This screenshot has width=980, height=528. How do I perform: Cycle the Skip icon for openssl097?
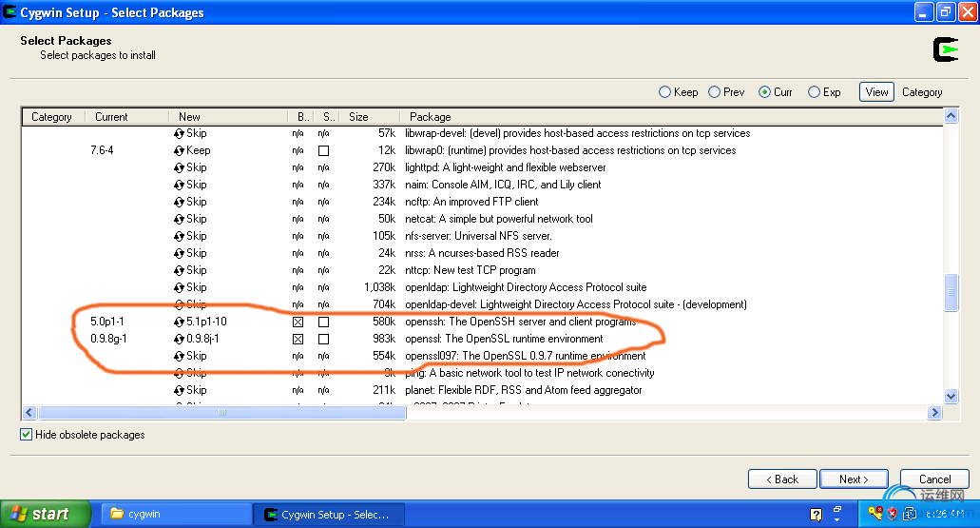pyautogui.click(x=179, y=356)
